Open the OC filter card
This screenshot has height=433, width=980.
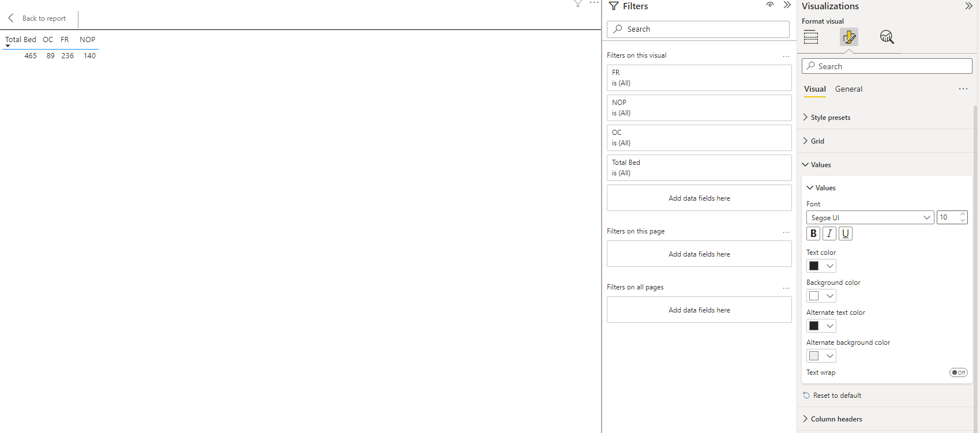coord(699,138)
